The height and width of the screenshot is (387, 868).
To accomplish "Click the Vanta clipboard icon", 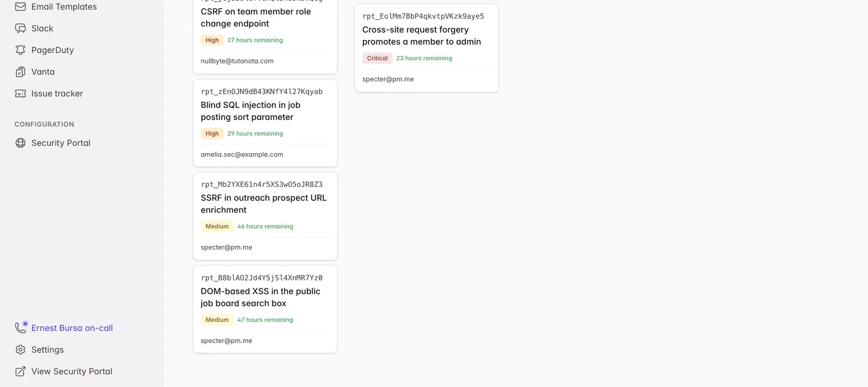I will (20, 72).
